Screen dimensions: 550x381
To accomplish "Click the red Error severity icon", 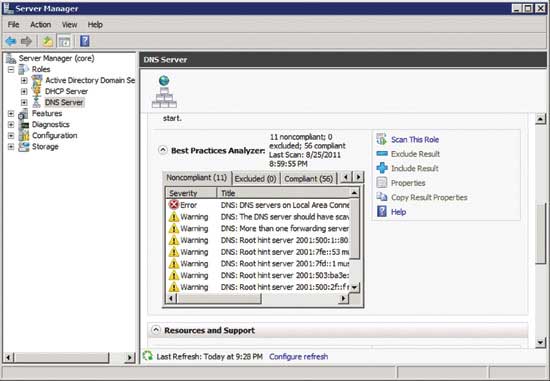I will click(174, 205).
